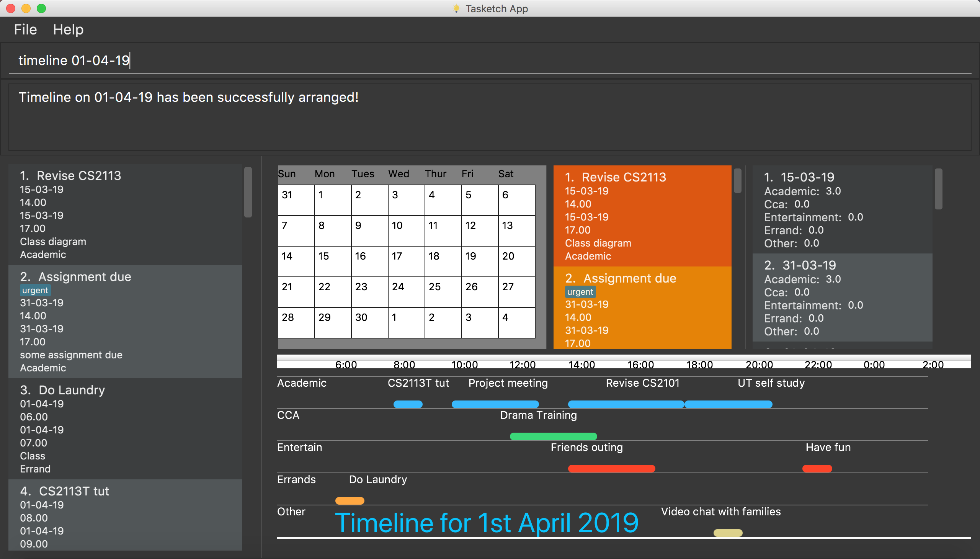Click the red Have fun timeline bar
The width and height of the screenshot is (980, 559).
(817, 469)
